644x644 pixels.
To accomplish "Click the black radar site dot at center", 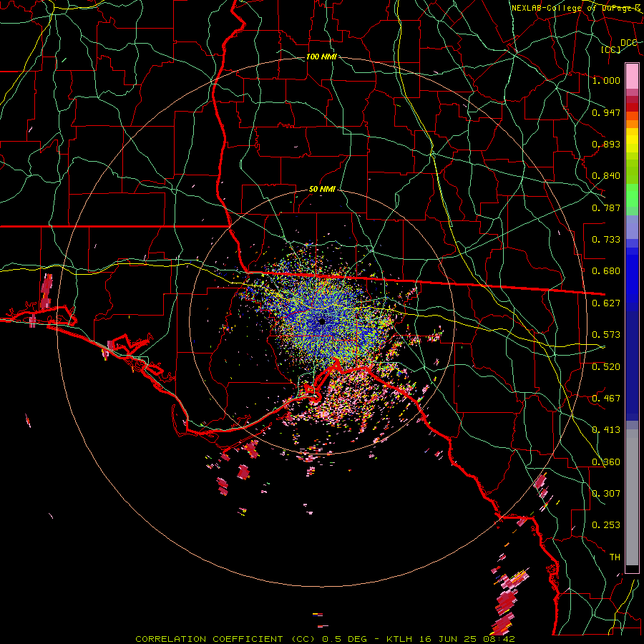I will click(322, 321).
